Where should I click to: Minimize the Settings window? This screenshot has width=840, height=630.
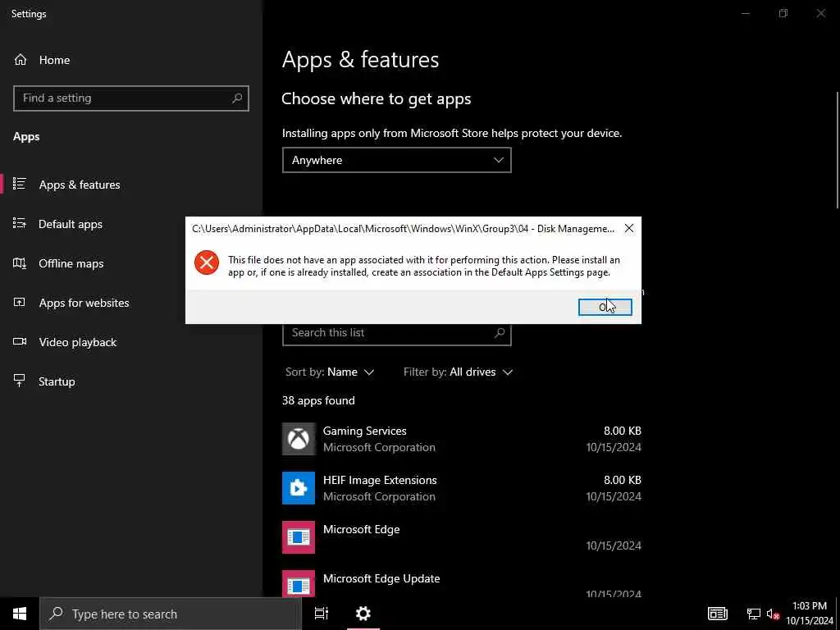[x=746, y=13]
